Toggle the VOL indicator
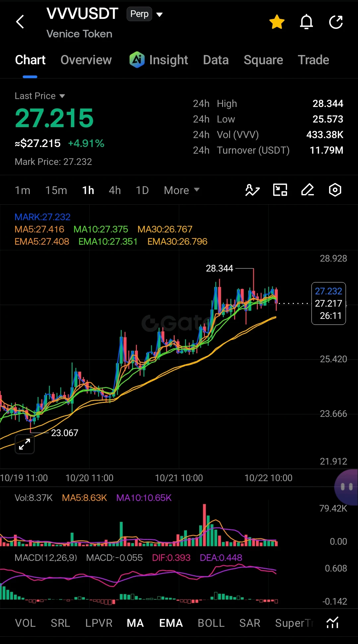 pos(26,623)
